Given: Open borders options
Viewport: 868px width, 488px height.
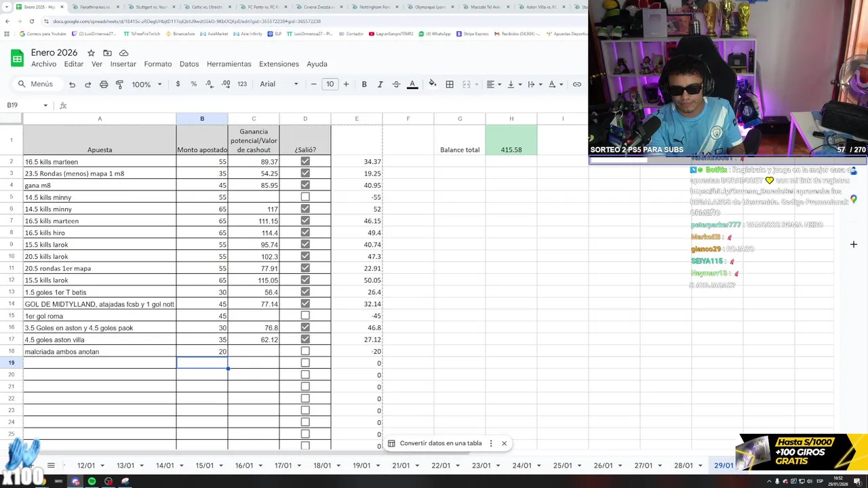Looking at the screenshot, I should (x=450, y=84).
